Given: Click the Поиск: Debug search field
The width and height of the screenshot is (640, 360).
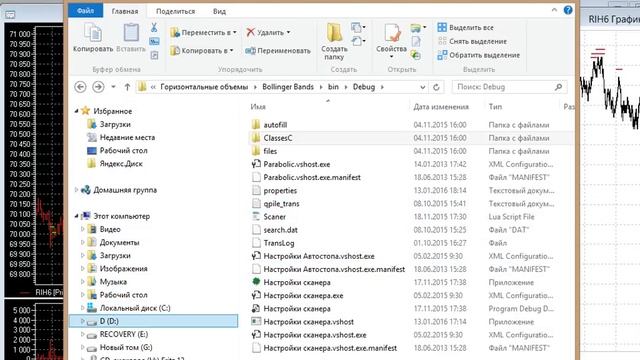Looking at the screenshot, I should pos(509,87).
